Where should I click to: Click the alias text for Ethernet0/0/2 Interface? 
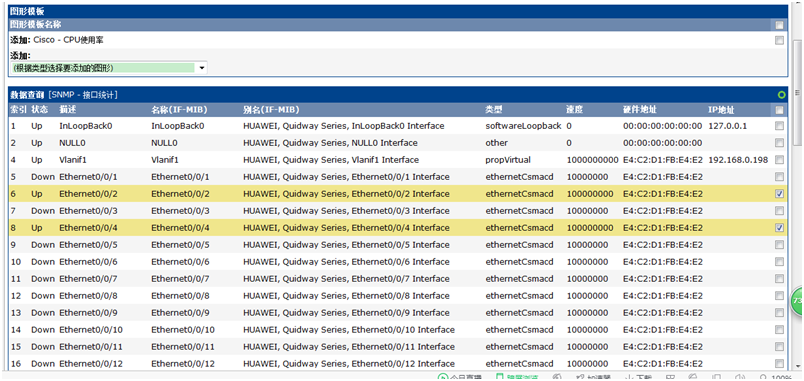[x=346, y=194]
